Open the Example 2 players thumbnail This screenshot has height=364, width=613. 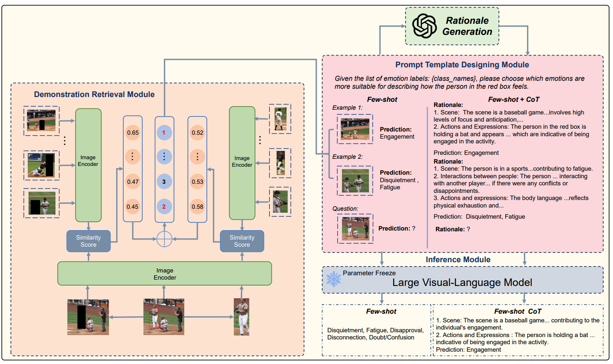coord(355,181)
